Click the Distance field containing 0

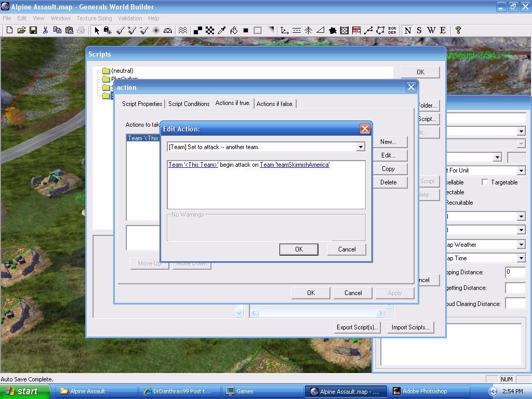tap(515, 272)
